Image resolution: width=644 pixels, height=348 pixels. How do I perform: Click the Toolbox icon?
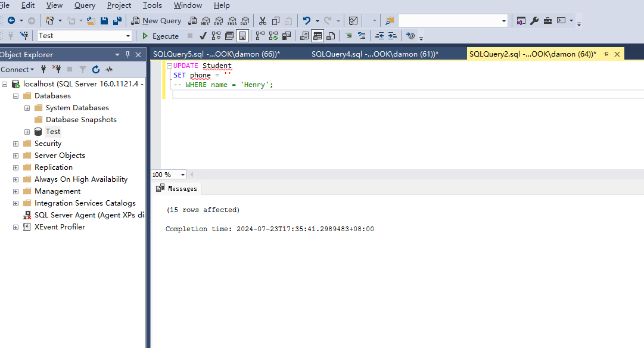pos(547,20)
